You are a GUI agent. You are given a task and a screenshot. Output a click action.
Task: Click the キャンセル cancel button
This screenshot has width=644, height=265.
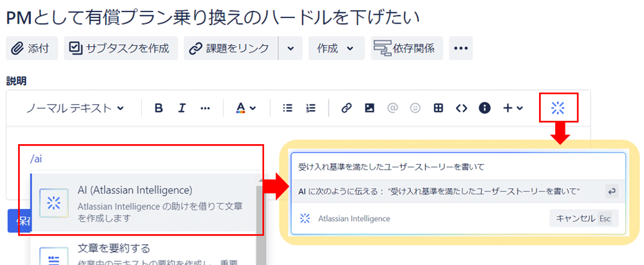pos(583,218)
